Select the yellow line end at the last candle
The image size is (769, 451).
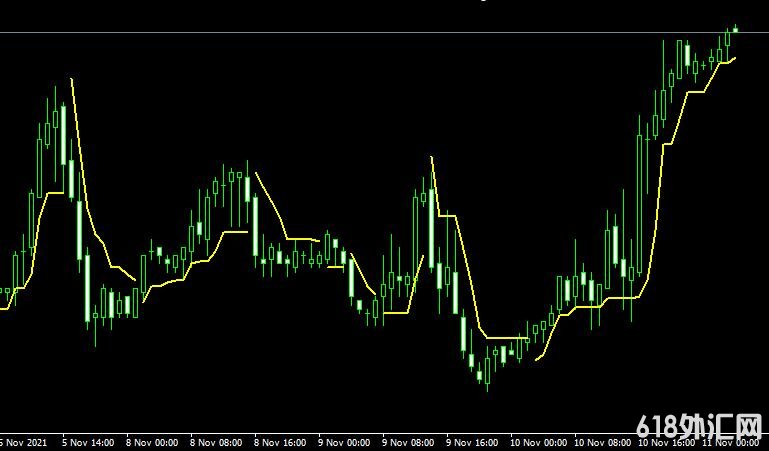[x=735, y=58]
